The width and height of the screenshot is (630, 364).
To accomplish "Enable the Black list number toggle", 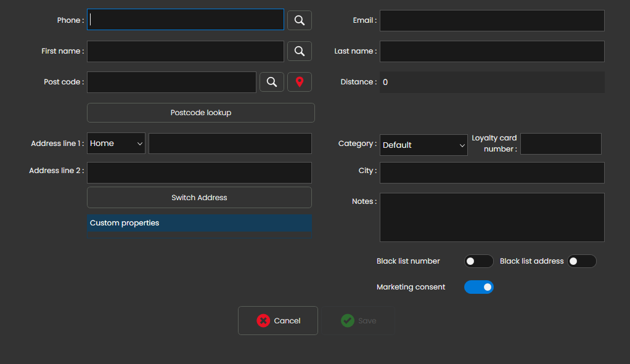I will tap(478, 261).
